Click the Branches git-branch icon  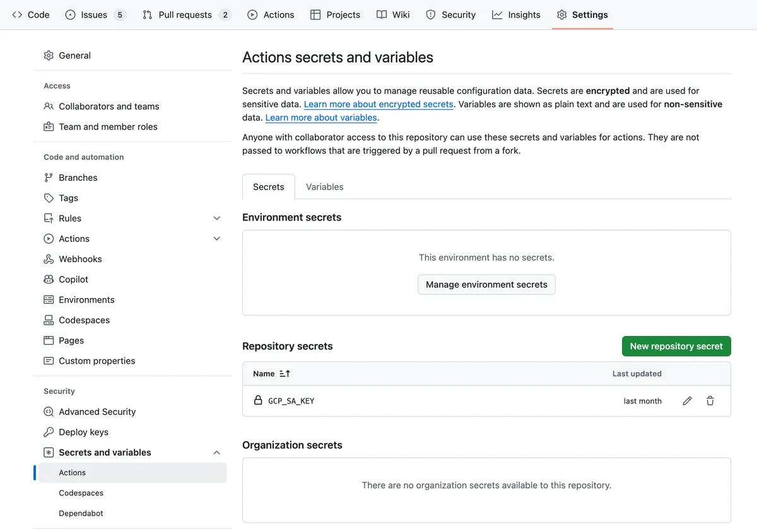click(49, 178)
